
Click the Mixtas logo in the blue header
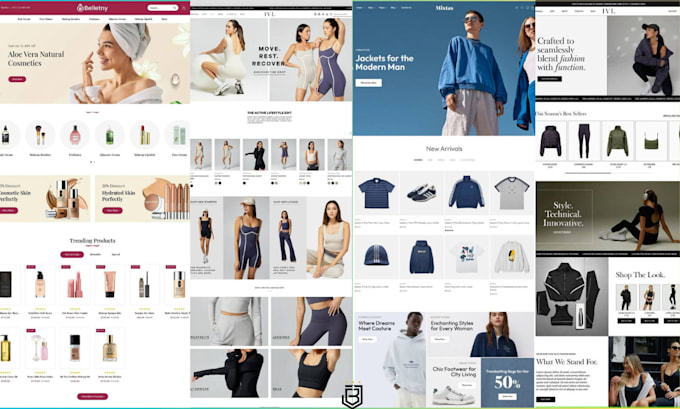click(444, 7)
